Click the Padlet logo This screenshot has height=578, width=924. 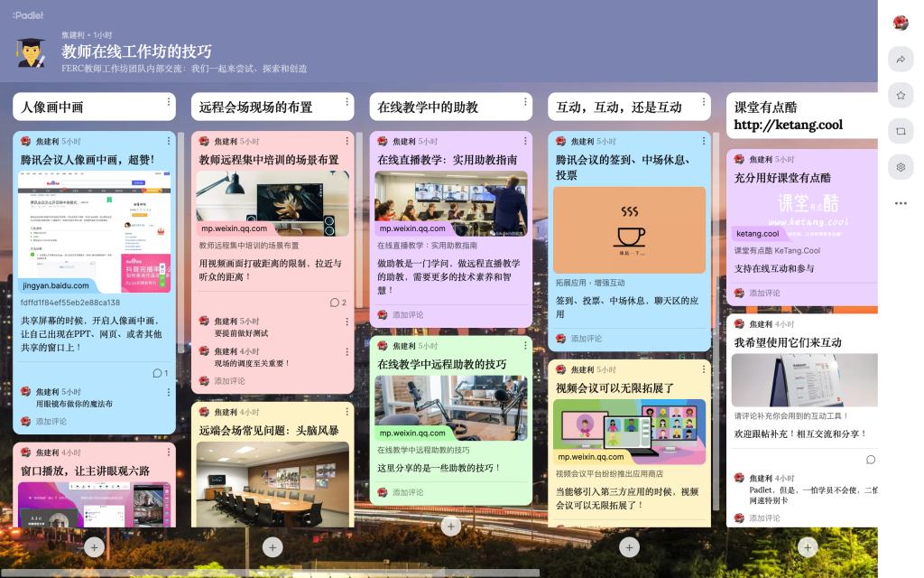[28, 15]
